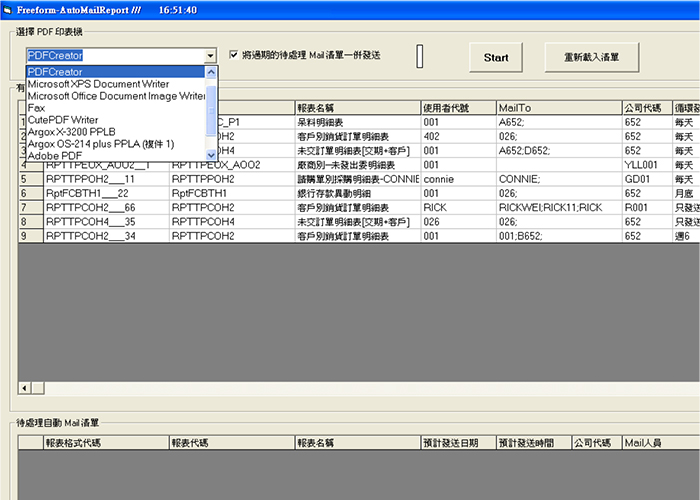Image resolution: width=700 pixels, height=500 pixels.
Task: Select row header number 9
Action: 31,236
